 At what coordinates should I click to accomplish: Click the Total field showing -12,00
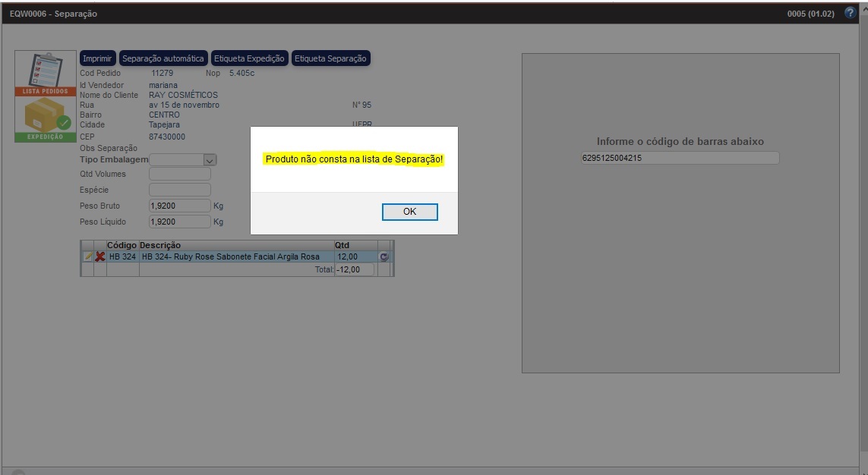[x=355, y=269]
